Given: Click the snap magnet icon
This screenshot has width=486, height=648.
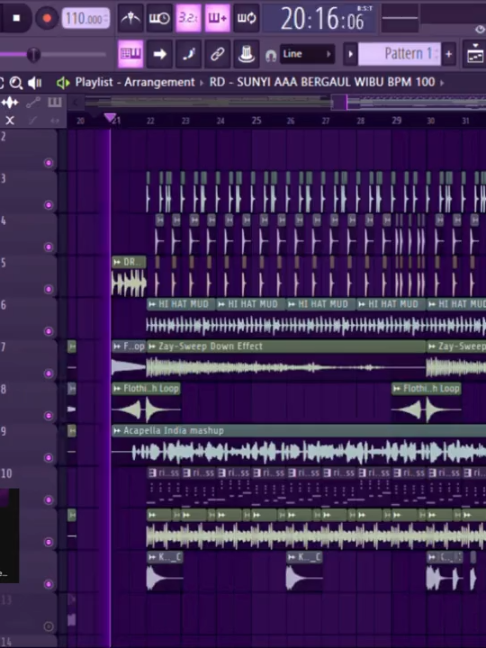Looking at the screenshot, I should [271, 55].
